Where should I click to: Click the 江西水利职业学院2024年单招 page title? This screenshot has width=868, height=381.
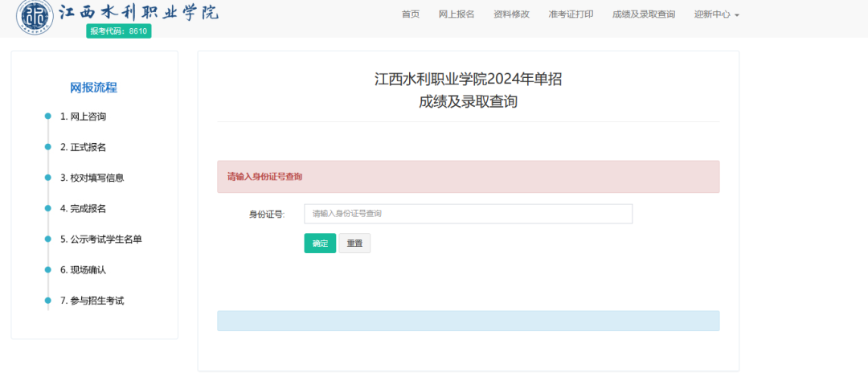pyautogui.click(x=469, y=80)
